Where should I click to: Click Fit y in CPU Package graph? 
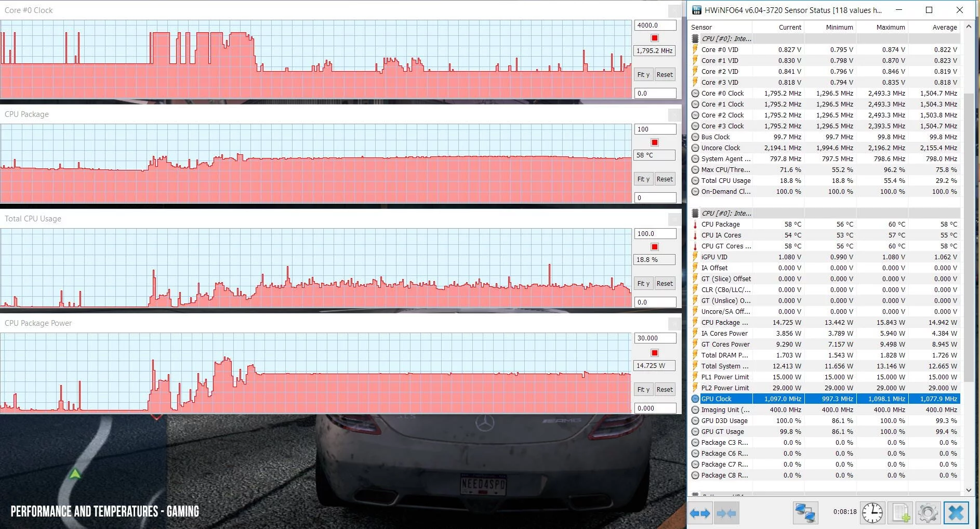[643, 179]
